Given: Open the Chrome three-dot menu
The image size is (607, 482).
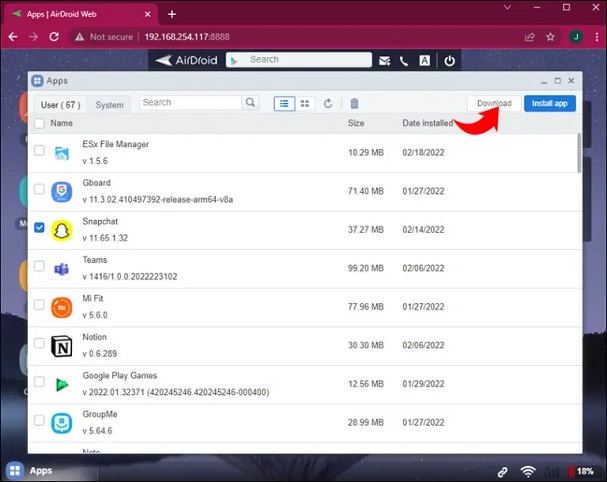Looking at the screenshot, I should point(597,37).
